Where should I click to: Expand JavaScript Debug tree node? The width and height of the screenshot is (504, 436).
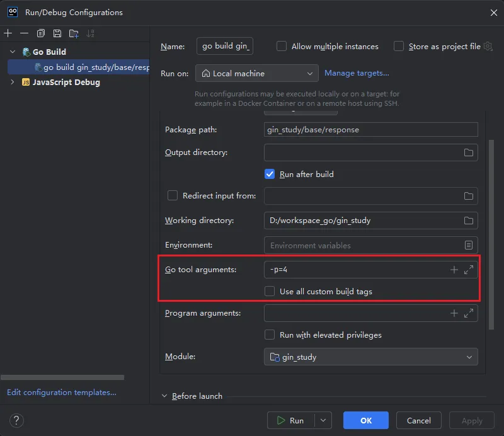coord(12,82)
